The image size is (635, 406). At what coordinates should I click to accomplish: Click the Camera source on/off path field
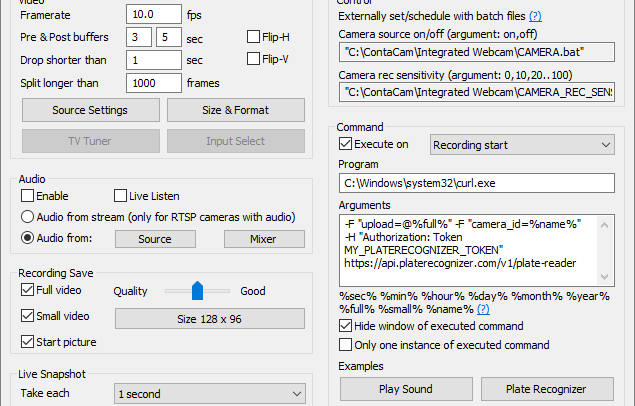coord(477,52)
